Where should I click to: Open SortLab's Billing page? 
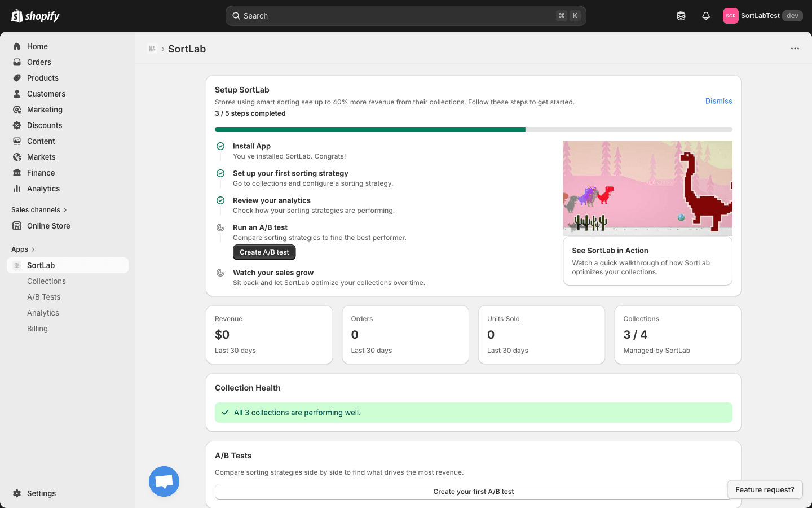click(37, 329)
